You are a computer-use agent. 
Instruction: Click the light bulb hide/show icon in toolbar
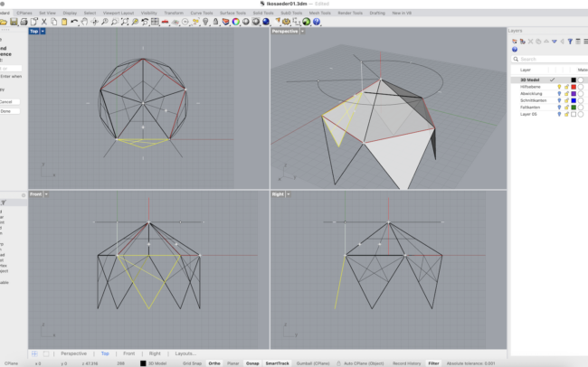[205, 22]
